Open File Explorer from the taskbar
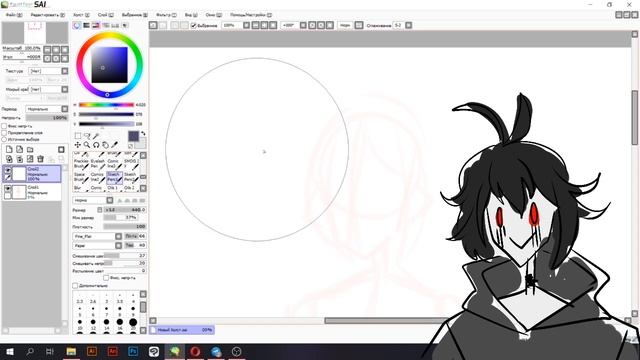This screenshot has height=360, width=640. point(71,351)
